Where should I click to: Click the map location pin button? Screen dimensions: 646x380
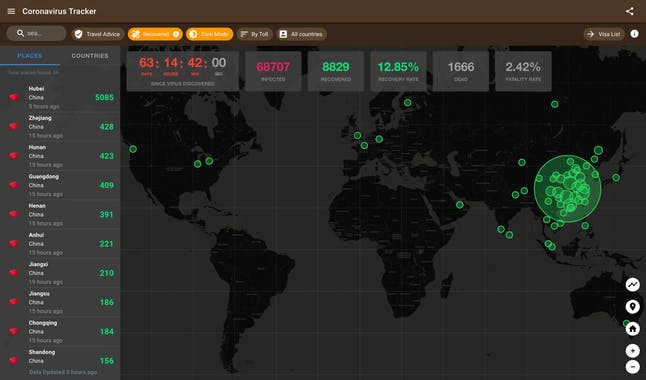pyautogui.click(x=632, y=307)
